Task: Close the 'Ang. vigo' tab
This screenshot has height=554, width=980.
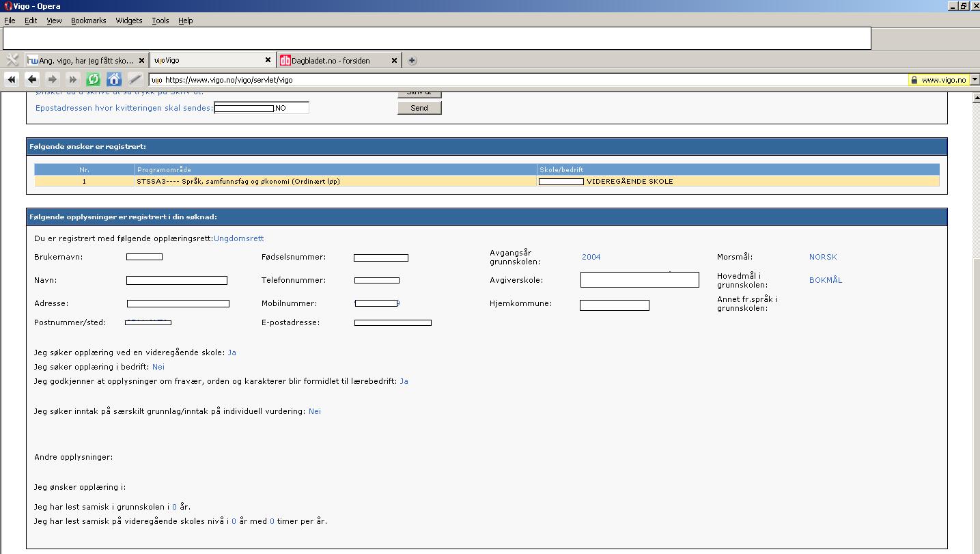Action: tap(142, 60)
